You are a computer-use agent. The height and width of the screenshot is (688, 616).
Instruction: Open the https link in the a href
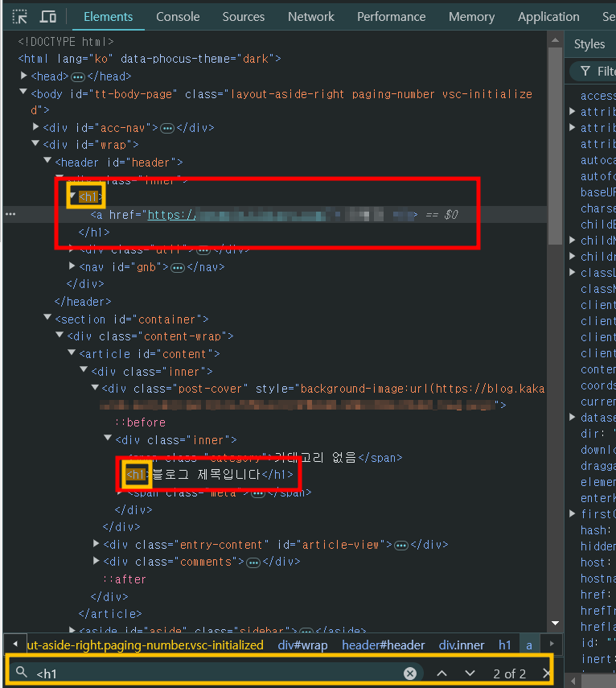[x=171, y=215]
